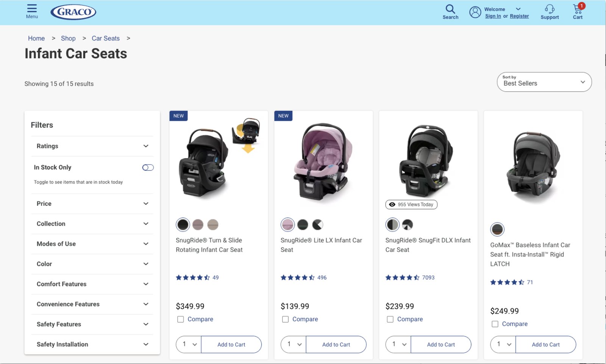Click the user account avatar icon

click(475, 12)
